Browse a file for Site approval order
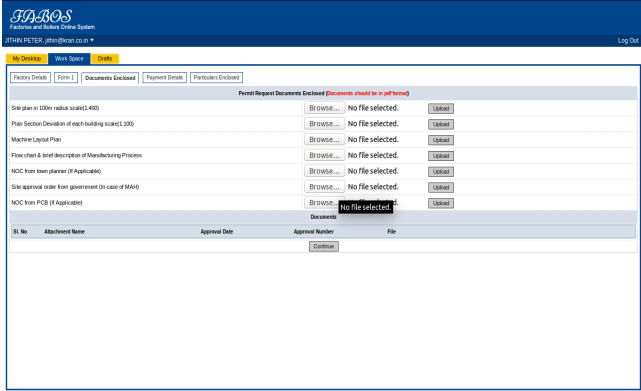This screenshot has width=641, height=391. [x=324, y=187]
